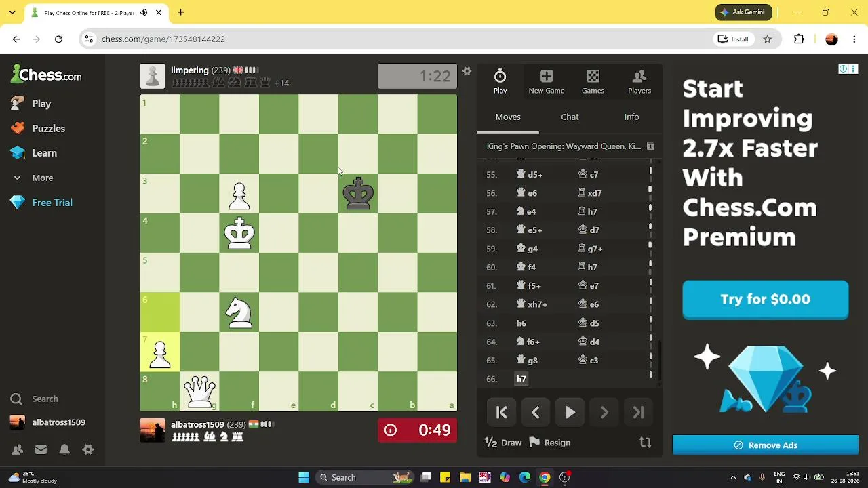Select the white queen on g8

(x=199, y=391)
